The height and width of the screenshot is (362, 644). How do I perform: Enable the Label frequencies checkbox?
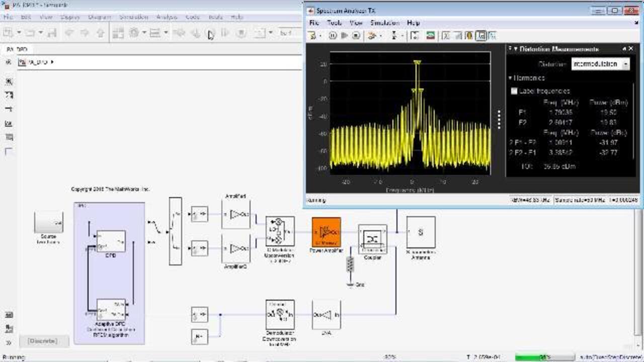[x=514, y=91]
